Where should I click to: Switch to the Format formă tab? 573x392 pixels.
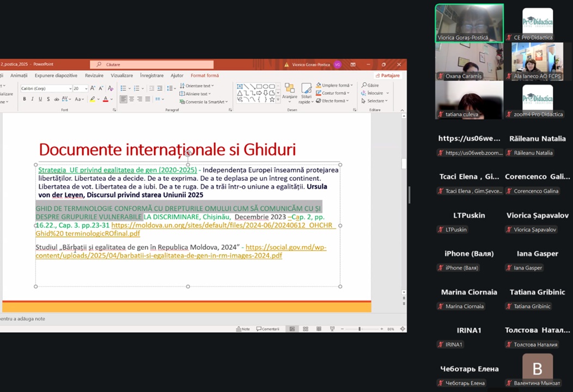tap(204, 76)
